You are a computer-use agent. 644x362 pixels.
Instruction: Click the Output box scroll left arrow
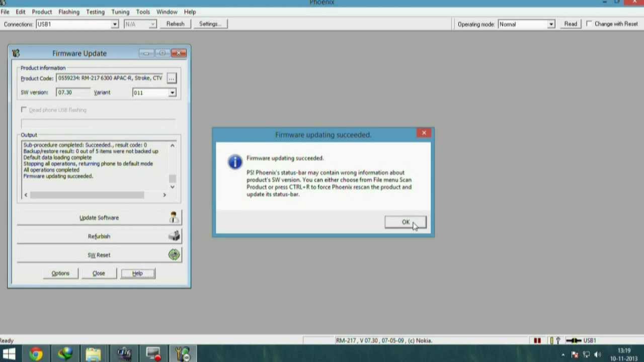coord(26,195)
